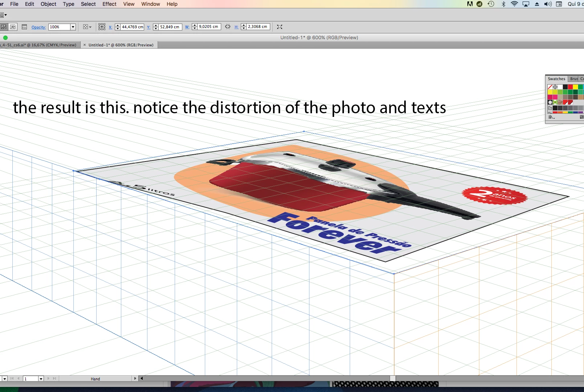584x392 pixels.
Task: Open the Swatch Libraries menu icon
Action: [552, 117]
